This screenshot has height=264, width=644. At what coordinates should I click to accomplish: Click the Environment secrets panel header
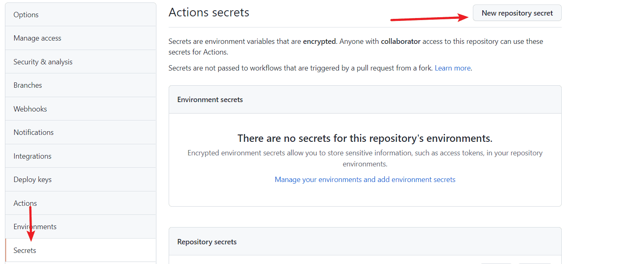(x=210, y=99)
